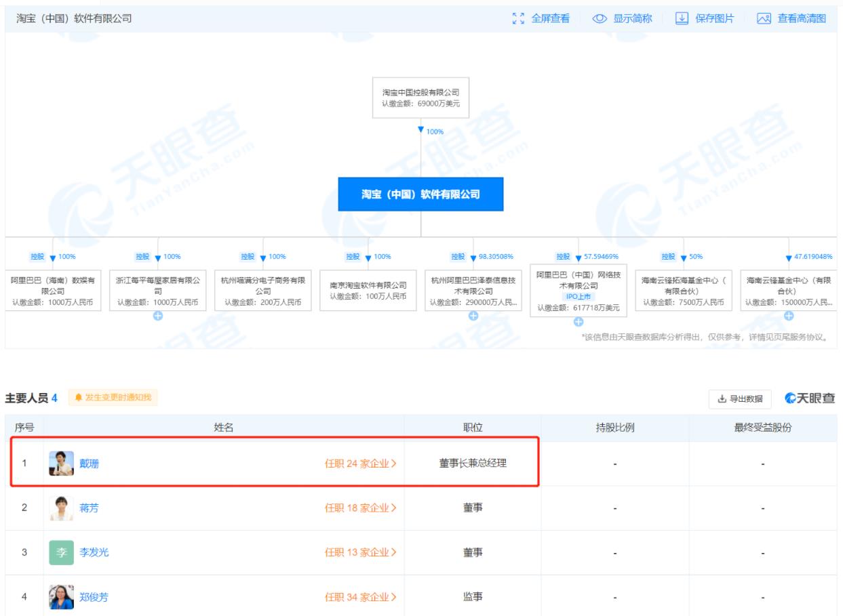The height and width of the screenshot is (616, 843).
Task: Open 阿里巴巴（中国）网络技术有限公司 node
Action: 579,291
